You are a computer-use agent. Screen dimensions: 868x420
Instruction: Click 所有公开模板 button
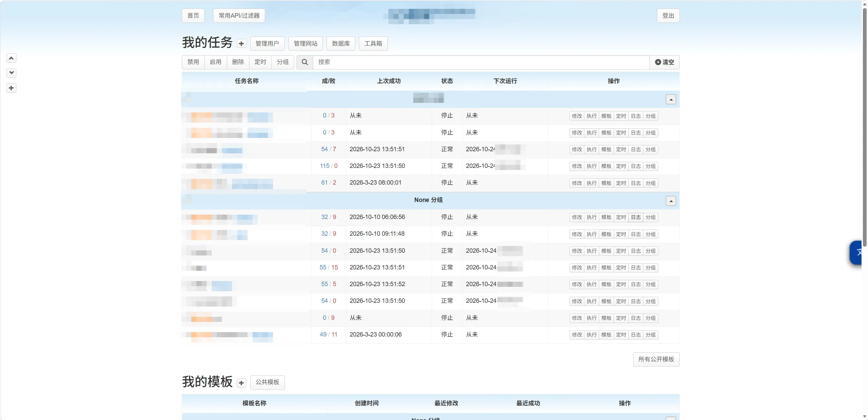[656, 359]
